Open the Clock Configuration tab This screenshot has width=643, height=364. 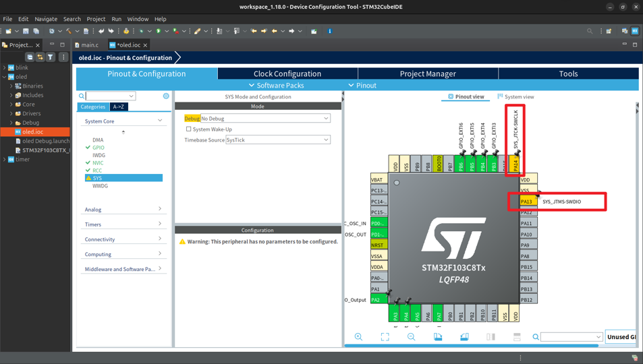pyautogui.click(x=287, y=73)
